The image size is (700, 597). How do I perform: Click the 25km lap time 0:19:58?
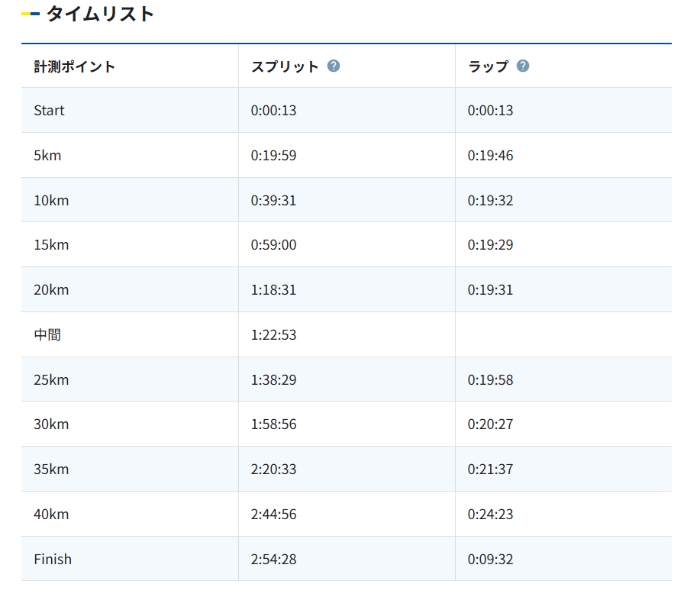point(490,380)
